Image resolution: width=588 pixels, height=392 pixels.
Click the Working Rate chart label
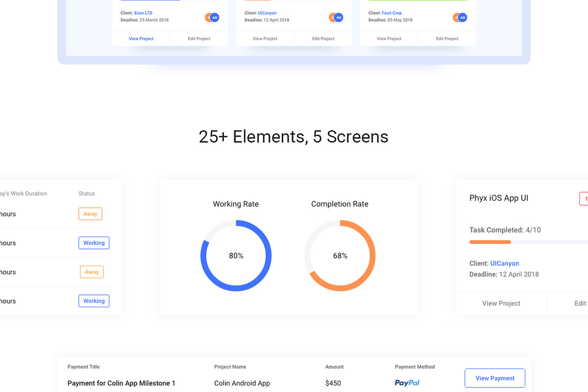pos(236,204)
